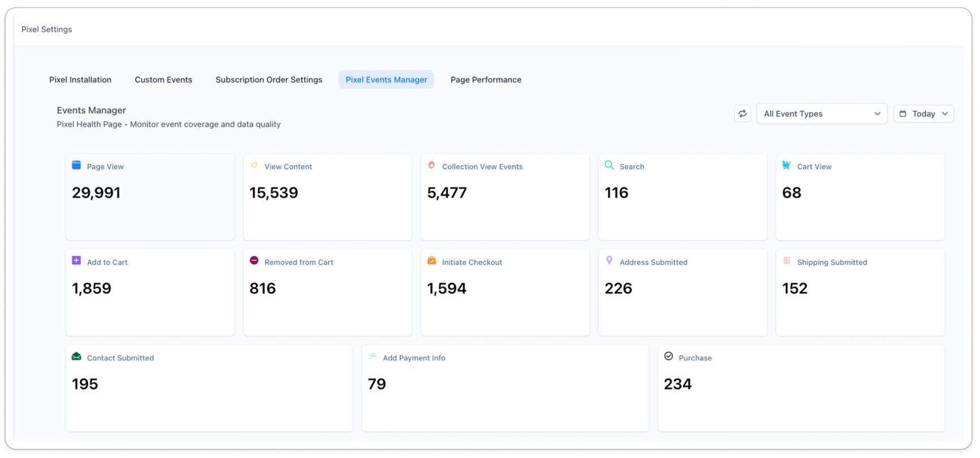
Task: Click the purple Add to Cart icon
Action: pyautogui.click(x=76, y=260)
